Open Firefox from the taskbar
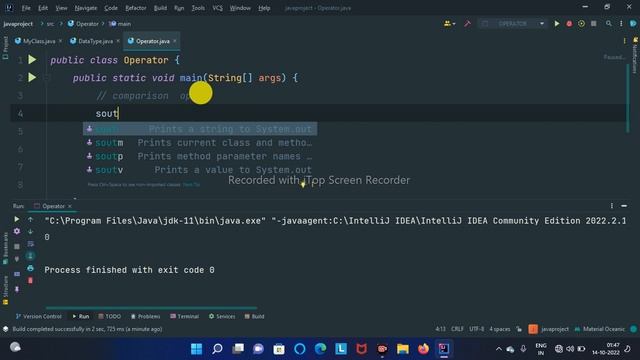Image resolution: width=640 pixels, height=360 pixels. [423, 349]
